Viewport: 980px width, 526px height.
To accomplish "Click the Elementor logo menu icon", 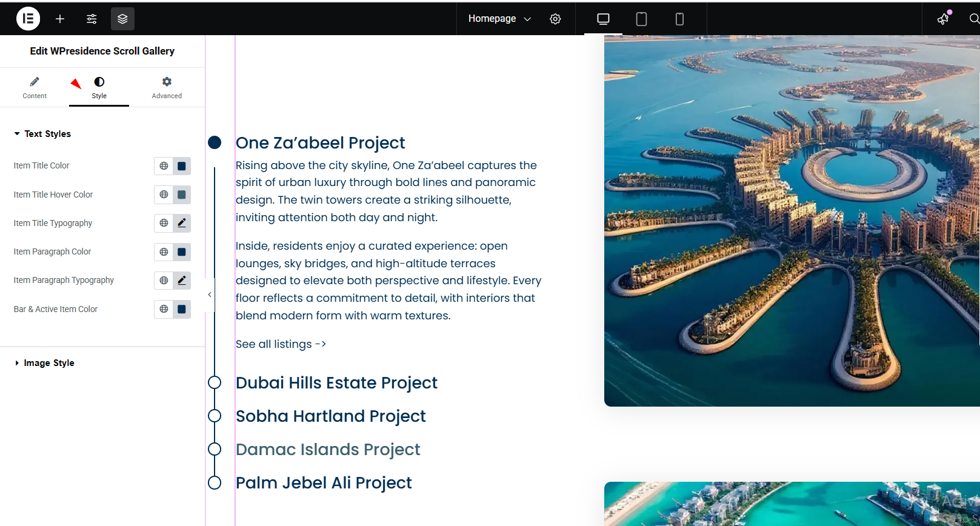I will tap(28, 19).
